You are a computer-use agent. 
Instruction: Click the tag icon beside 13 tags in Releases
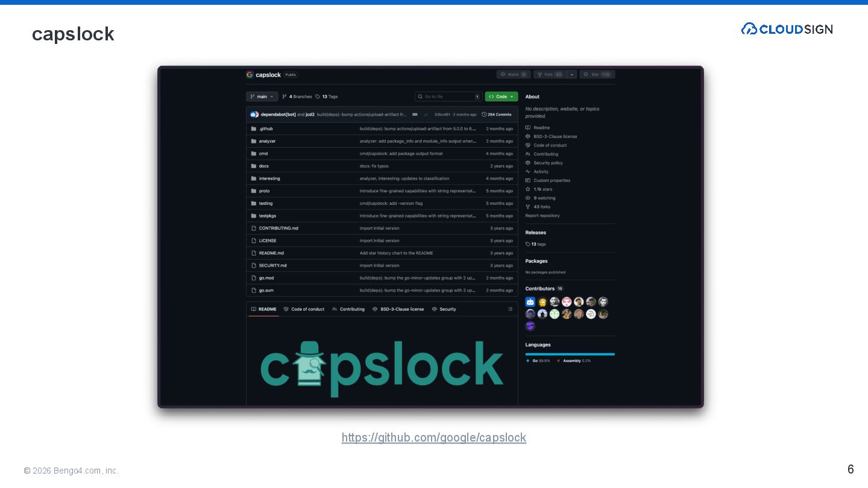[x=528, y=244]
